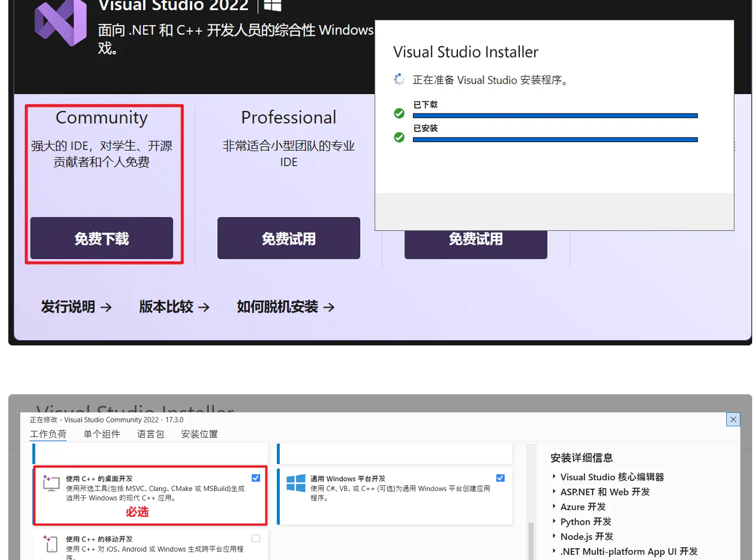755x560 pixels.
Task: Click the green checkmark next to 已下载
Action: tap(399, 113)
